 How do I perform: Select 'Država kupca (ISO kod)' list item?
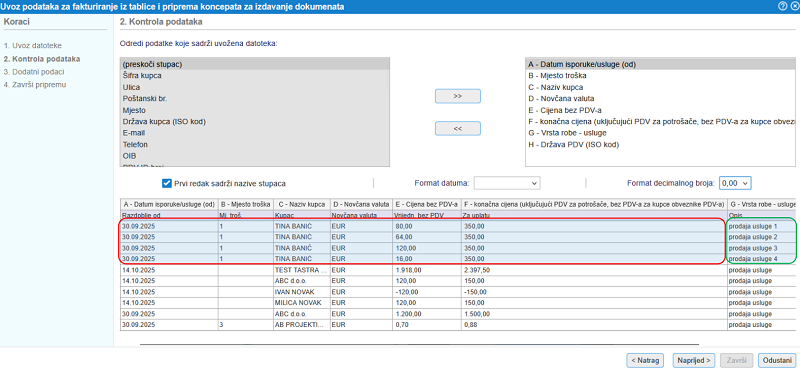coord(255,121)
